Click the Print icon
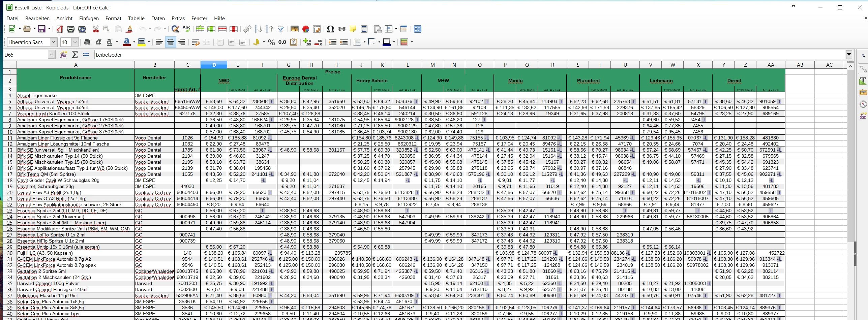The image size is (868, 320). click(71, 29)
